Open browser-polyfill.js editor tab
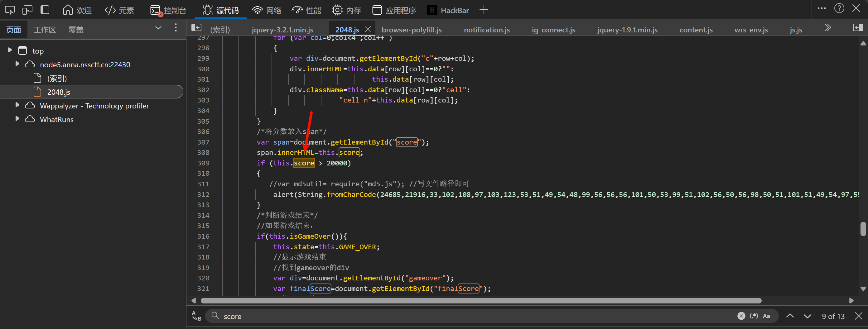The image size is (868, 329). (x=412, y=30)
